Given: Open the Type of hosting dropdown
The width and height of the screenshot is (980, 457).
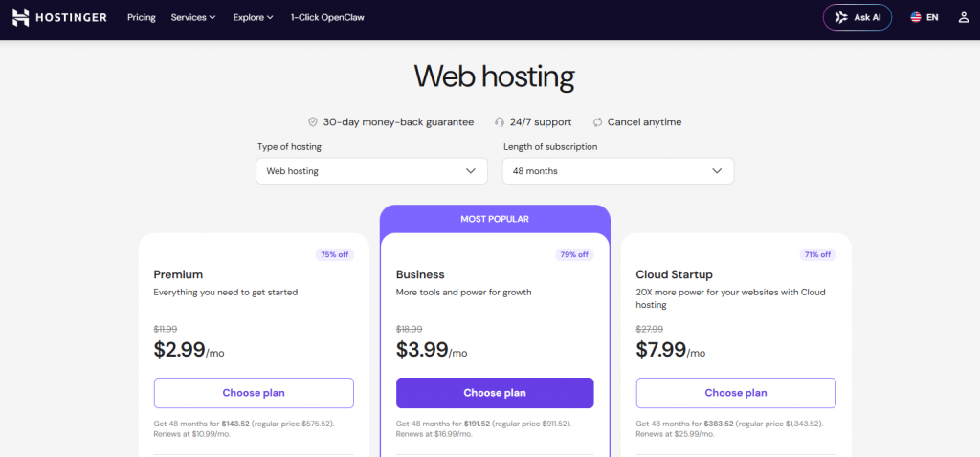Looking at the screenshot, I should click(371, 171).
